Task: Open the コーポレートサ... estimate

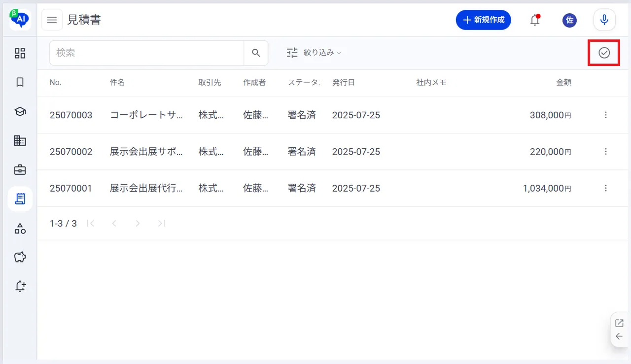Action: (x=146, y=115)
